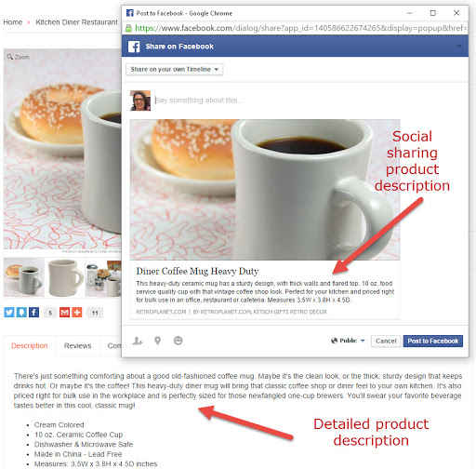Select the Description tab
476x469 pixels.
[30, 346]
